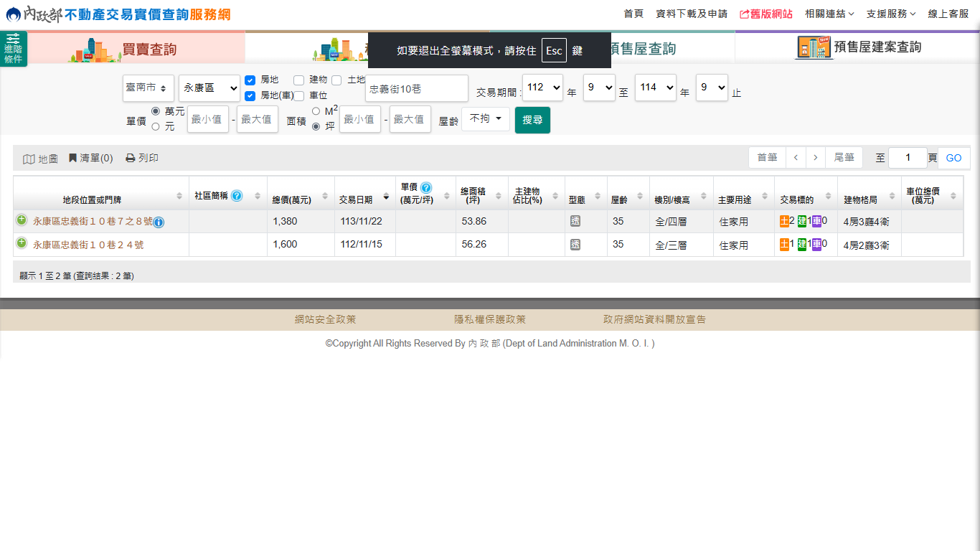Click the info icon beside 7之8號 address

[x=159, y=222]
